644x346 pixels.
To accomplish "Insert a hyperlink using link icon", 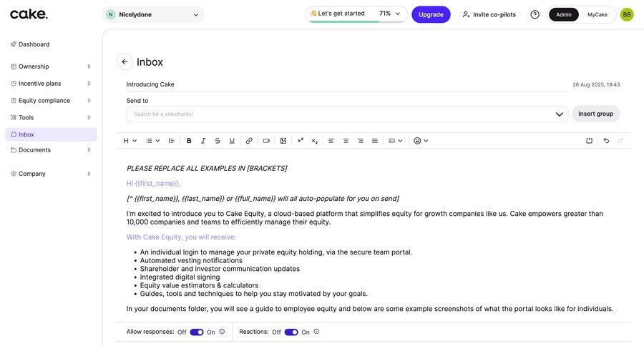I will [249, 141].
